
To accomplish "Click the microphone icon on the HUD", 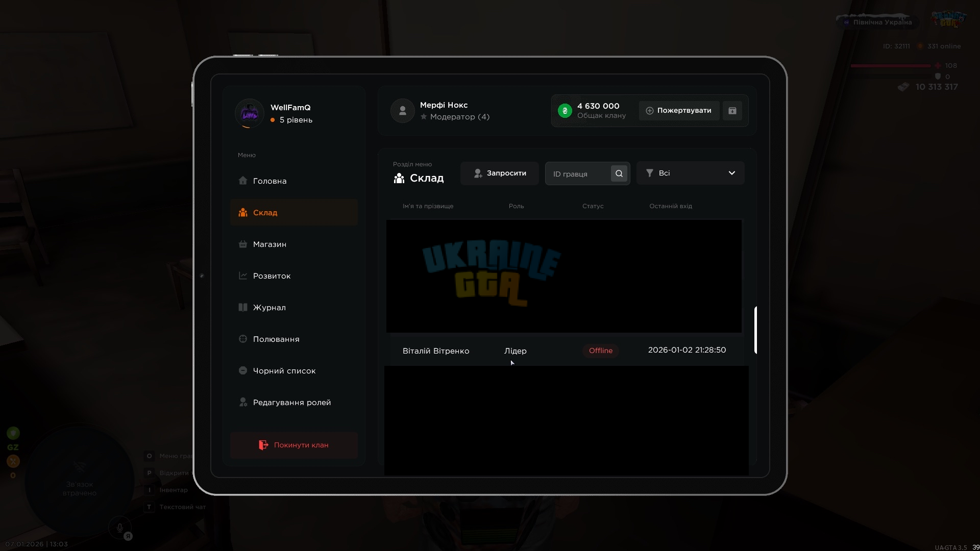I will pyautogui.click(x=120, y=528).
